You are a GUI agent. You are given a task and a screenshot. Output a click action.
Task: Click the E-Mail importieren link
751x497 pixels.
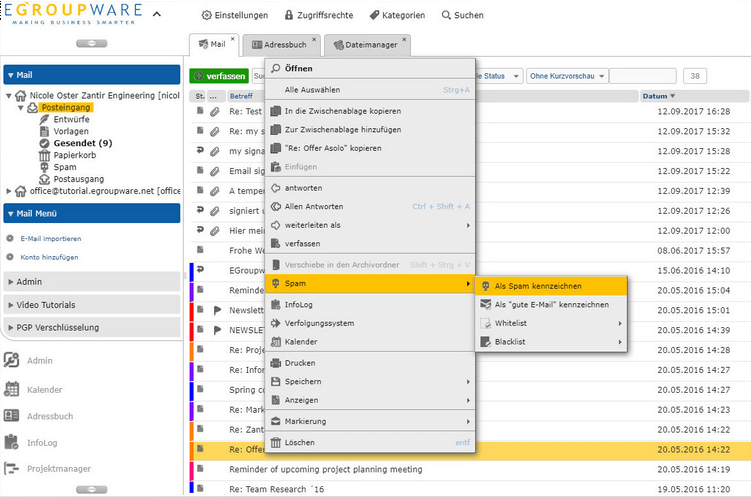[51, 238]
